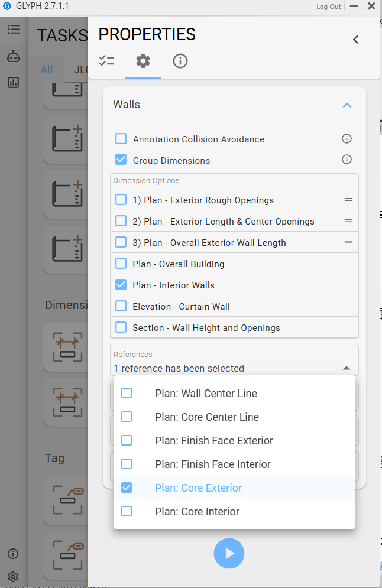The width and height of the screenshot is (382, 588).
Task: Enable Annotation Collision Avoidance checkbox
Action: point(121,139)
